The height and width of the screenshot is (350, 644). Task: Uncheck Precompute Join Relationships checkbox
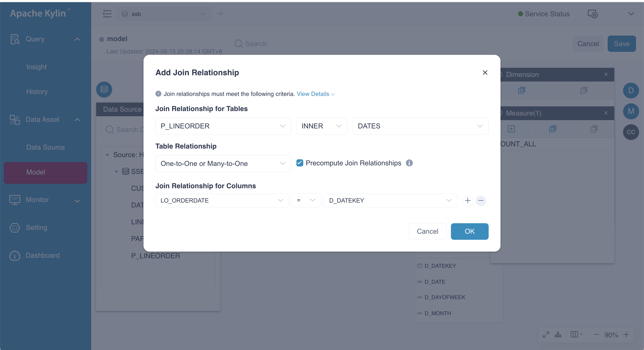point(300,163)
